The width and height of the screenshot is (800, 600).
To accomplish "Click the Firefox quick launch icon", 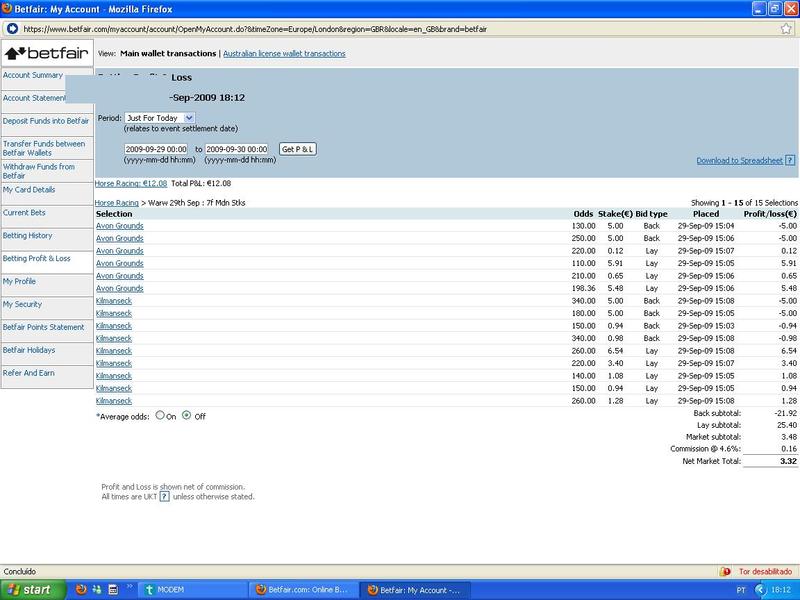I will [x=81, y=590].
